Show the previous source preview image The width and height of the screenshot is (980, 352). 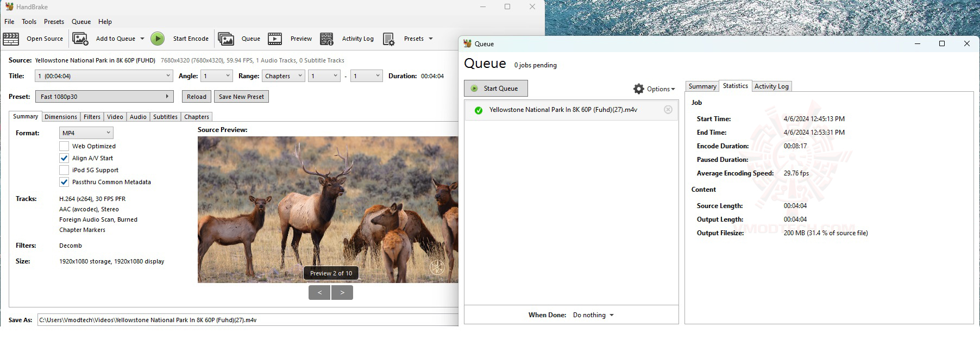click(x=319, y=293)
